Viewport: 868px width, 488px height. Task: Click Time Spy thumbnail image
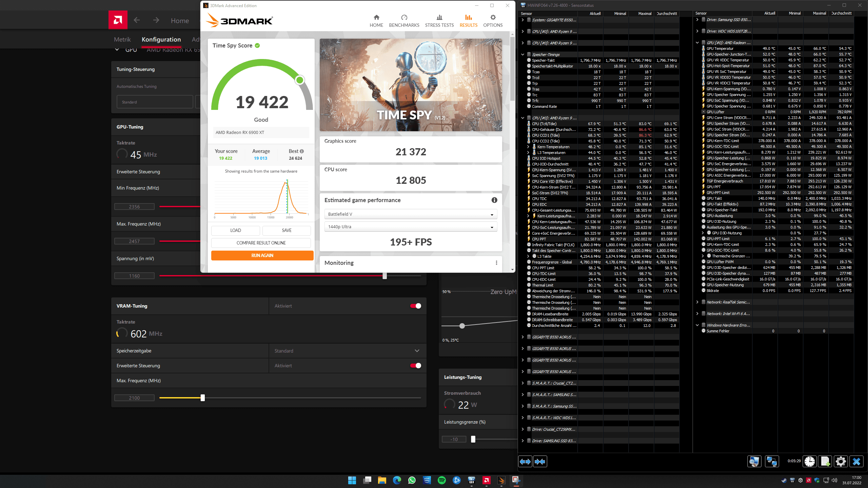[411, 85]
